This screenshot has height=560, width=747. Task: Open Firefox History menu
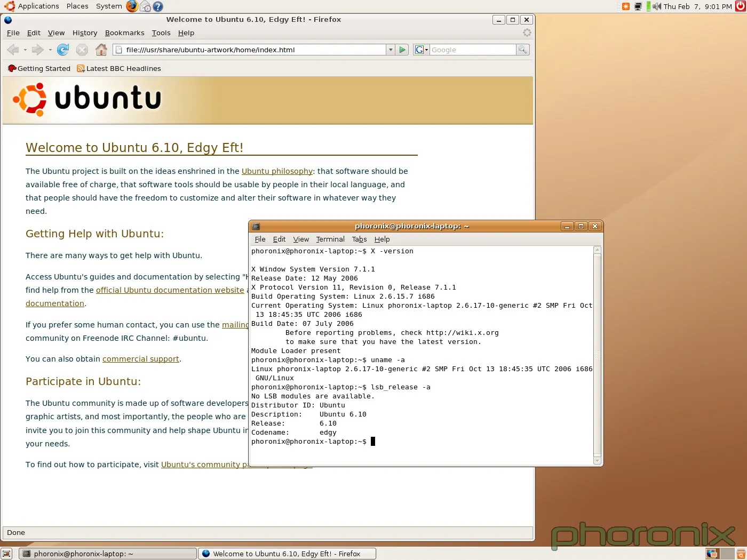click(x=85, y=33)
